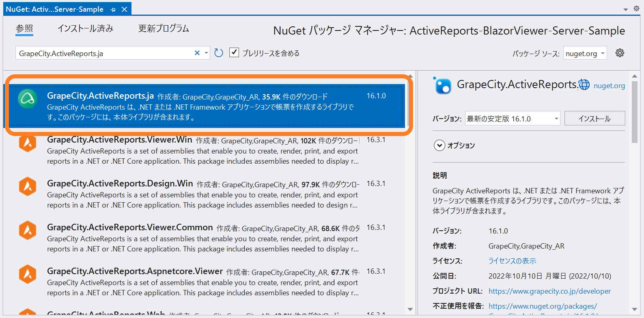
Task: Open the document tab list dropdown arrow
Action: point(625,9)
